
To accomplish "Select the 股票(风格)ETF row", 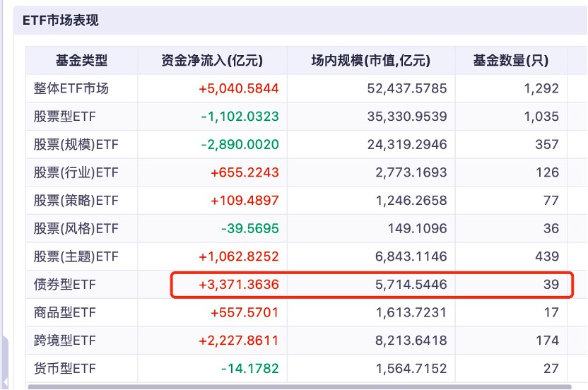I will (76, 228).
